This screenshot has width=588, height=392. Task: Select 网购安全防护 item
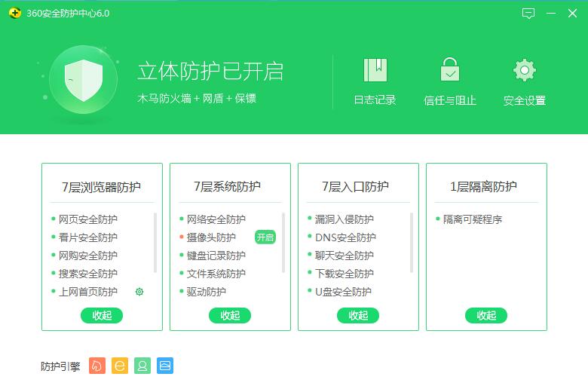pyautogui.click(x=87, y=256)
